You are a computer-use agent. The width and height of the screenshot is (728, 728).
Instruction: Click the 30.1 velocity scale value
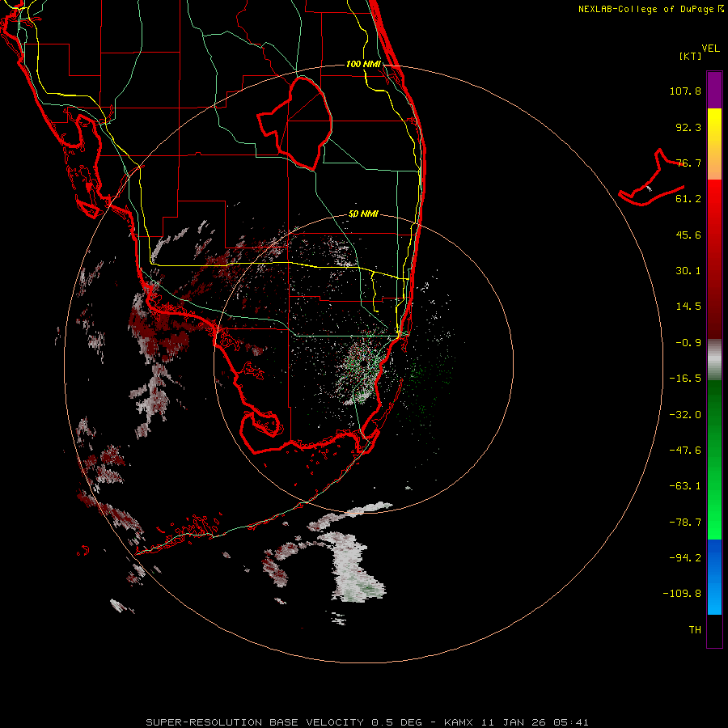pyautogui.click(x=688, y=271)
